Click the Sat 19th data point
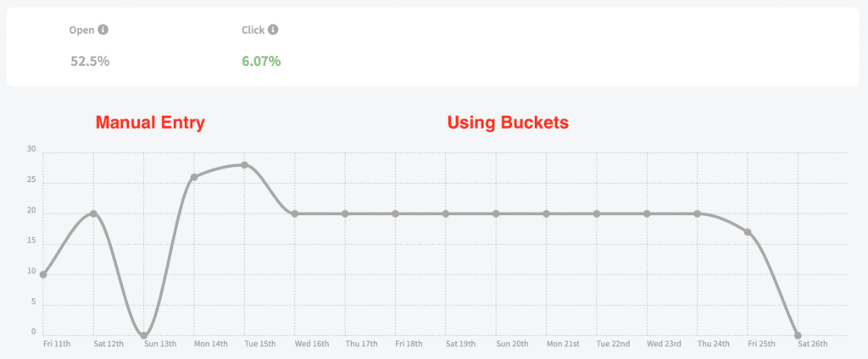 pyautogui.click(x=446, y=213)
